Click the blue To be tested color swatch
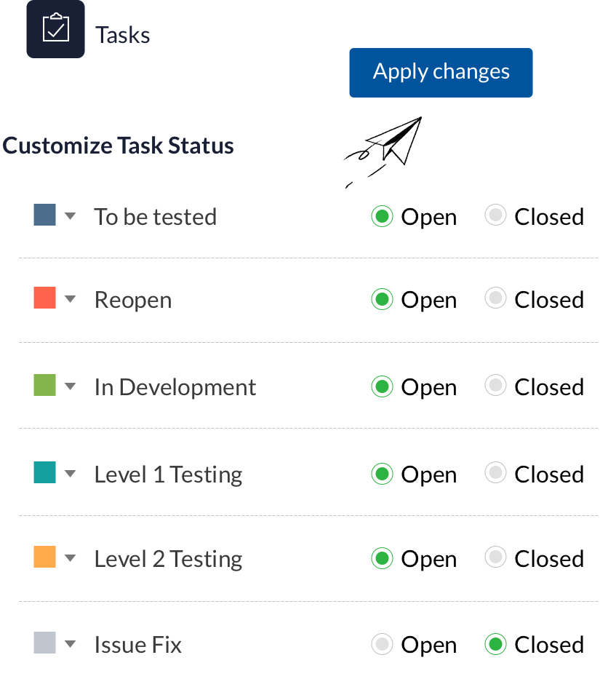 (45, 215)
